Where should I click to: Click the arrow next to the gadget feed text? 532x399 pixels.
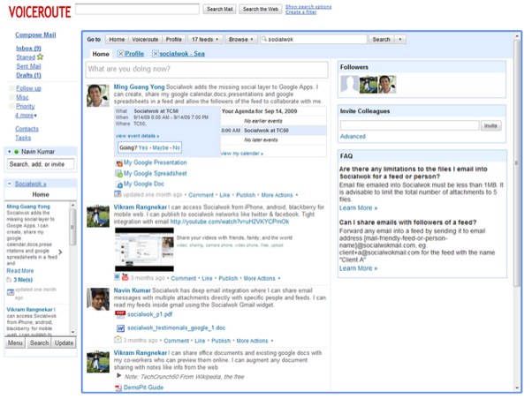(60, 252)
